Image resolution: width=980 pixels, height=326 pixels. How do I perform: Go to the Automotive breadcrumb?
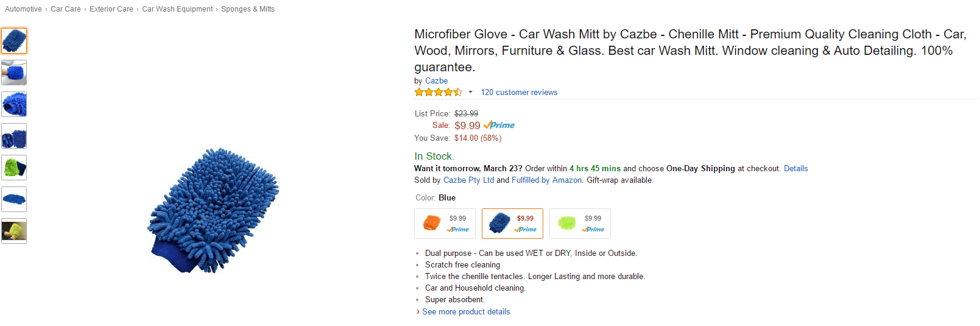23,9
